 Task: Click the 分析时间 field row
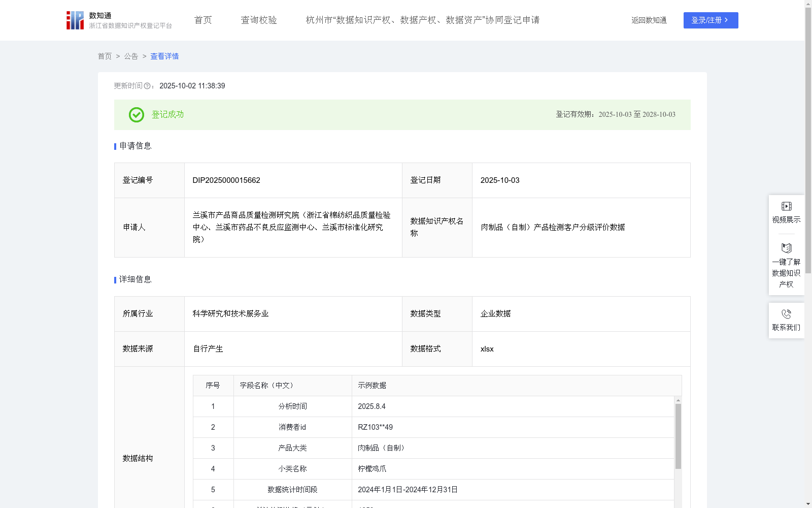(x=433, y=406)
